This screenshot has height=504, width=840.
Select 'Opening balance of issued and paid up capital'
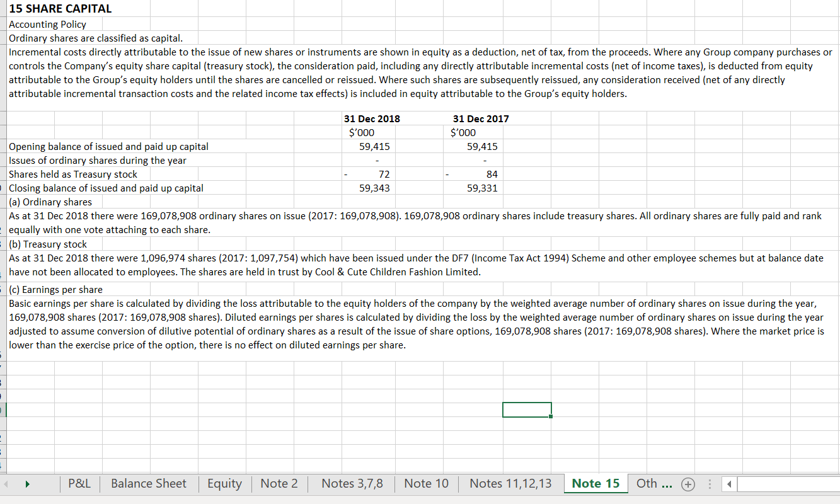(108, 146)
